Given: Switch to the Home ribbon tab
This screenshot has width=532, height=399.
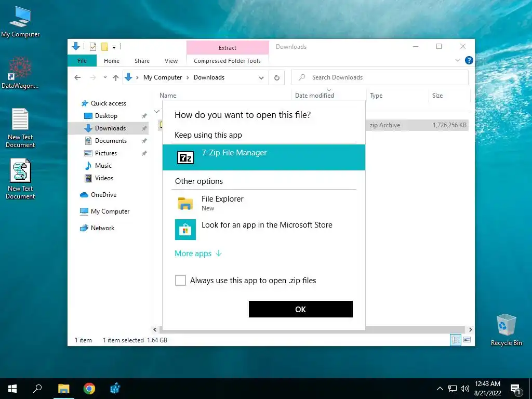Looking at the screenshot, I should click(x=112, y=61).
